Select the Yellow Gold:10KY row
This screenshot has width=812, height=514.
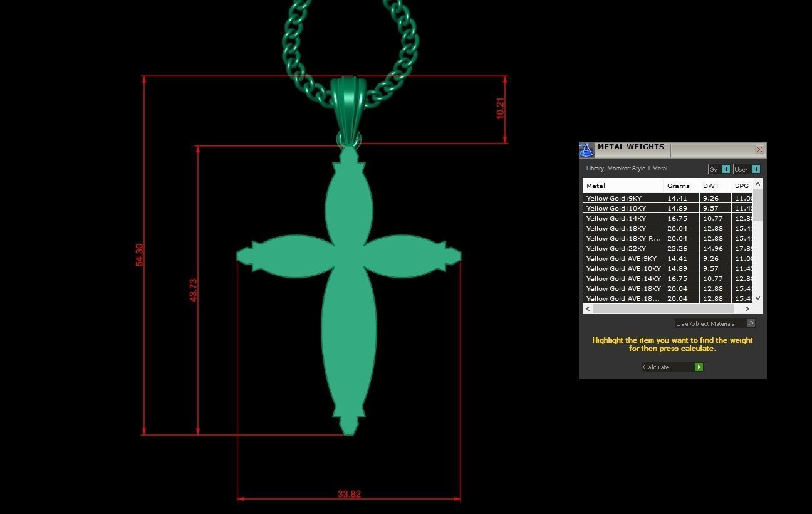tap(668, 208)
